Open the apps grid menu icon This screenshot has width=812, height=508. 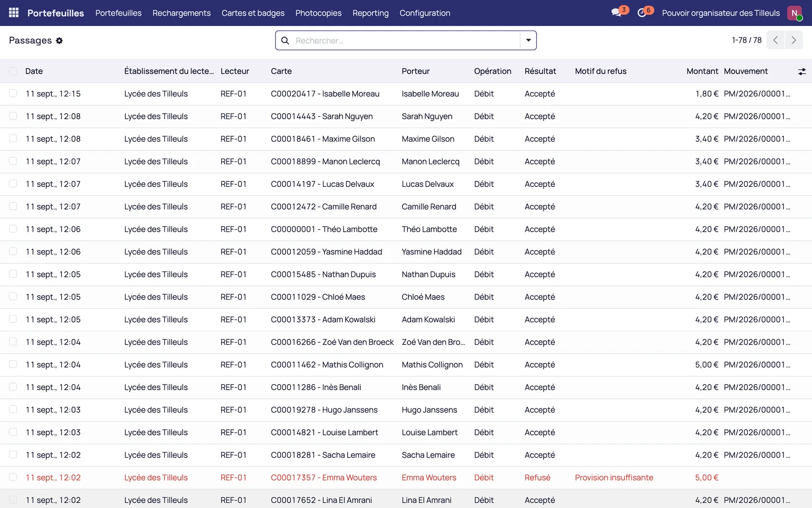(14, 13)
